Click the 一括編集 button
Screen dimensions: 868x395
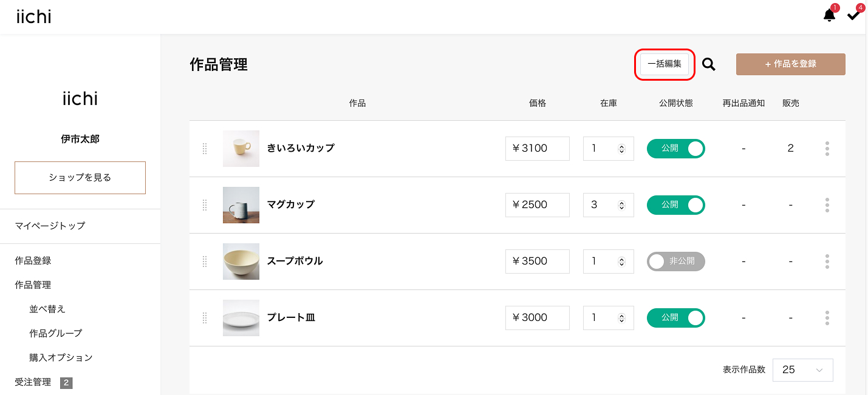point(665,64)
